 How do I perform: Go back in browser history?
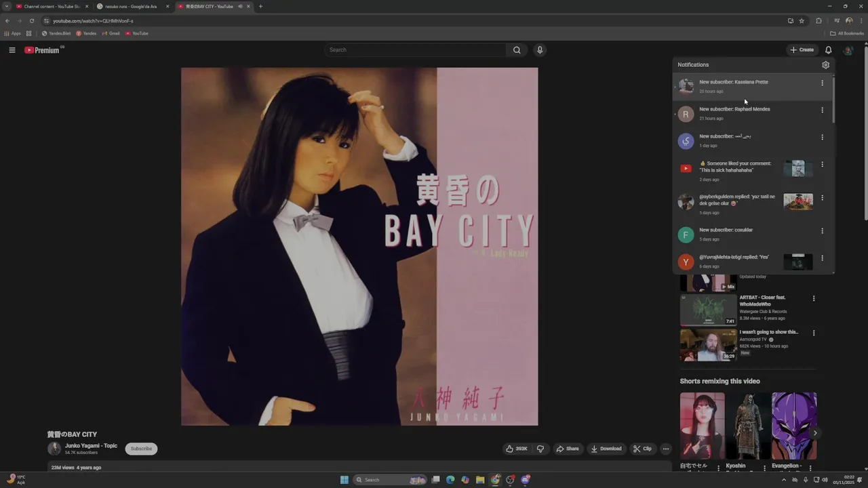(x=7, y=21)
